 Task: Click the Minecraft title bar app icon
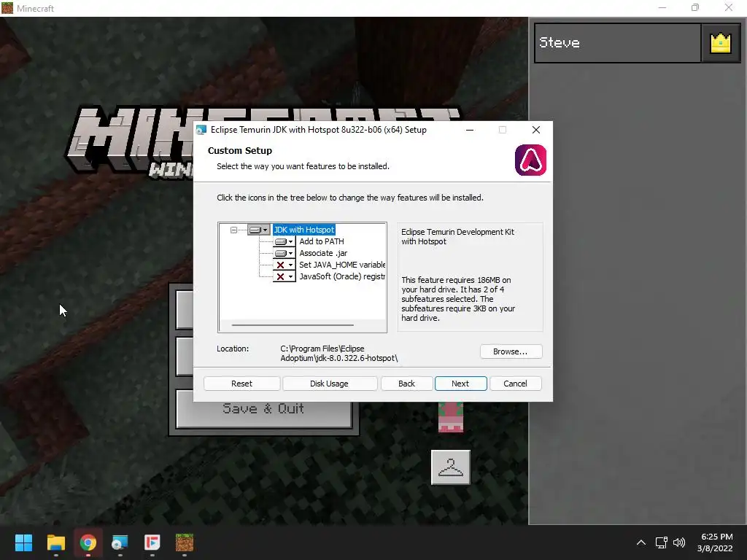click(7, 8)
